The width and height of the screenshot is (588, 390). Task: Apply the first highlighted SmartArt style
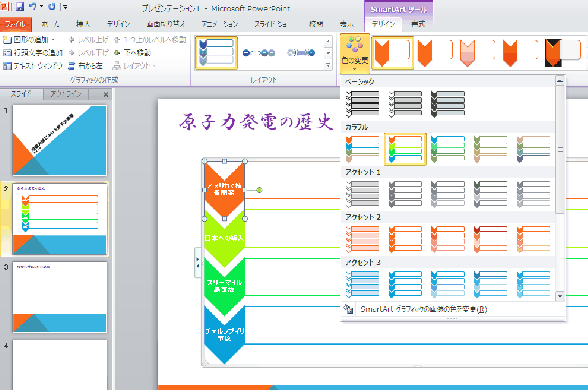coord(392,53)
